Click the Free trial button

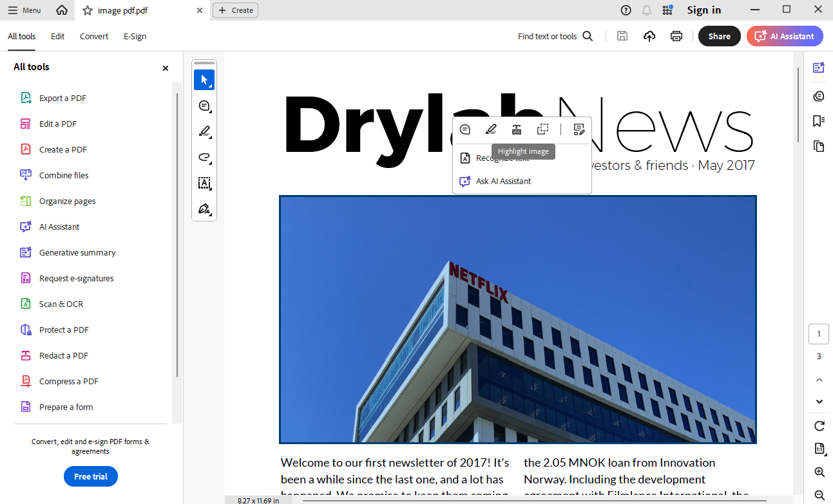pyautogui.click(x=91, y=476)
